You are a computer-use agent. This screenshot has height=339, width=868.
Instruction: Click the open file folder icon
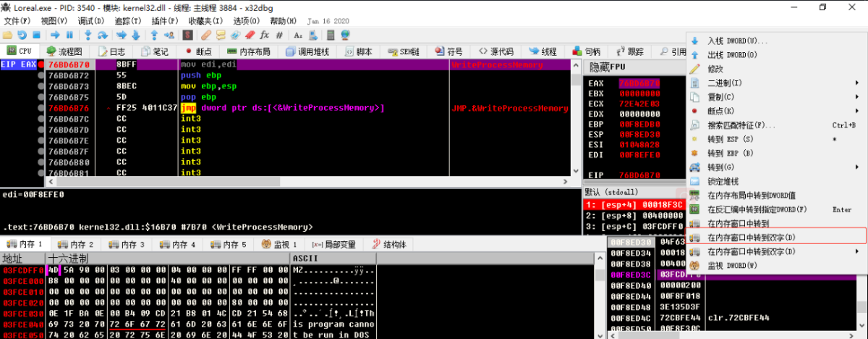click(7, 35)
